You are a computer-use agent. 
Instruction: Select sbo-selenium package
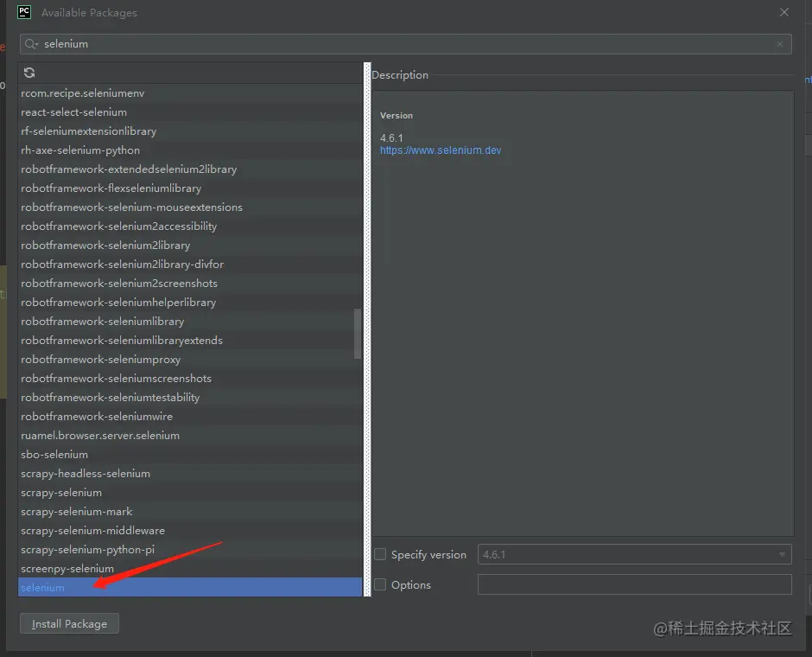pyautogui.click(x=190, y=455)
